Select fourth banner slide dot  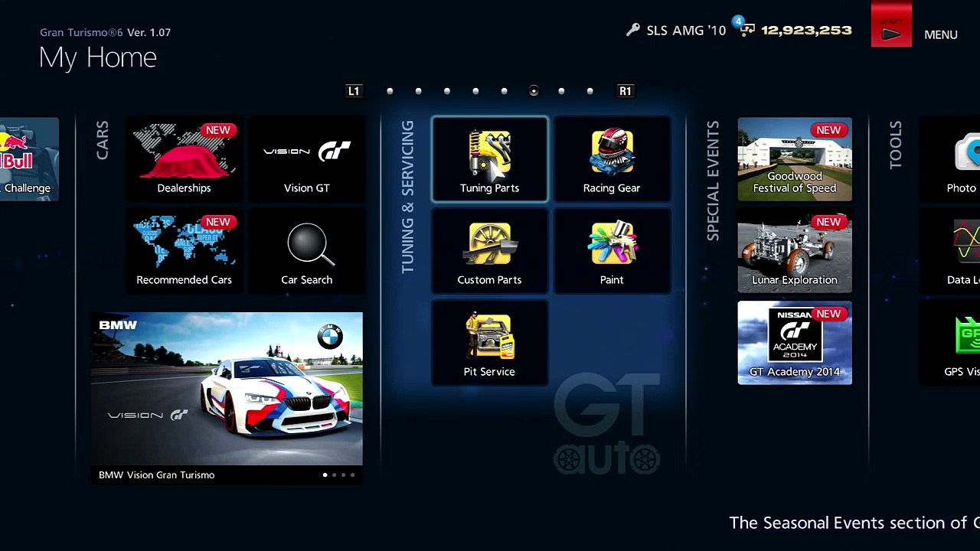click(352, 475)
